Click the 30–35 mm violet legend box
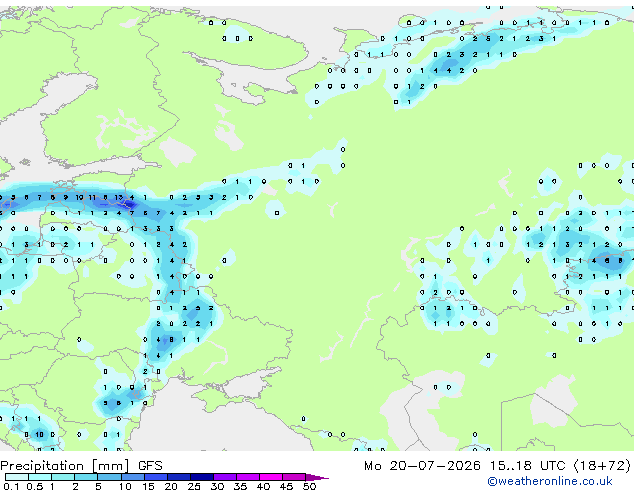 [225, 477]
